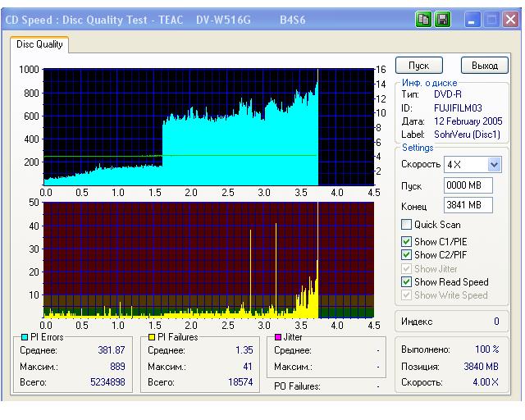The height and width of the screenshot is (420, 525).
Task: Minimize the CD Speed window
Action: pyautogui.click(x=475, y=18)
